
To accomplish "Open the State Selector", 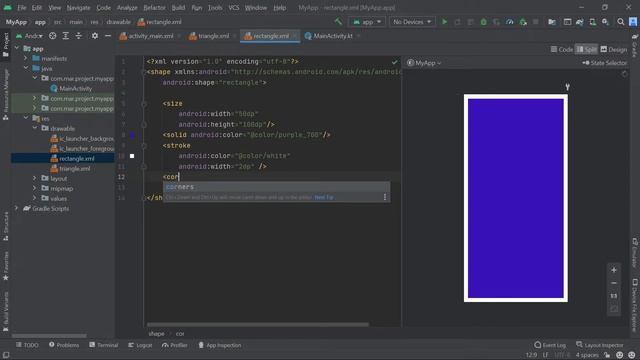I will (x=604, y=63).
